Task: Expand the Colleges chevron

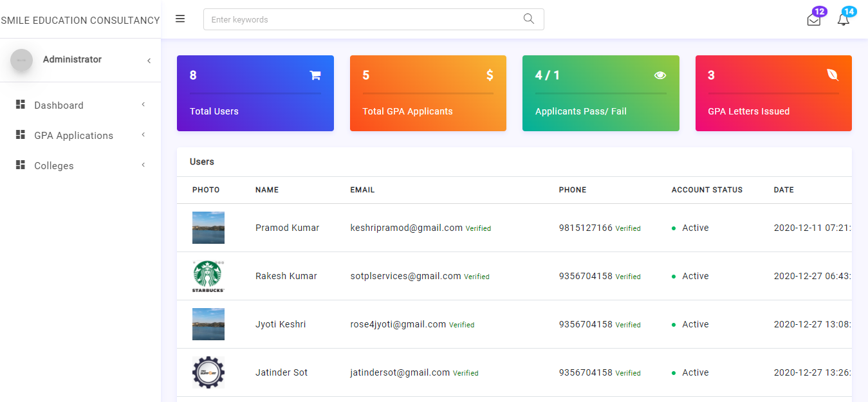Action: 143,165
